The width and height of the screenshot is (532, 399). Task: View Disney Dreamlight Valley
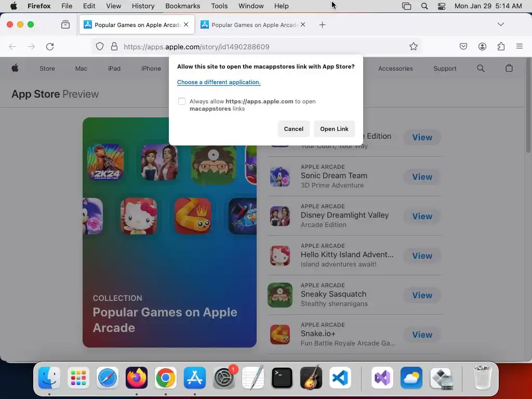[x=422, y=216]
